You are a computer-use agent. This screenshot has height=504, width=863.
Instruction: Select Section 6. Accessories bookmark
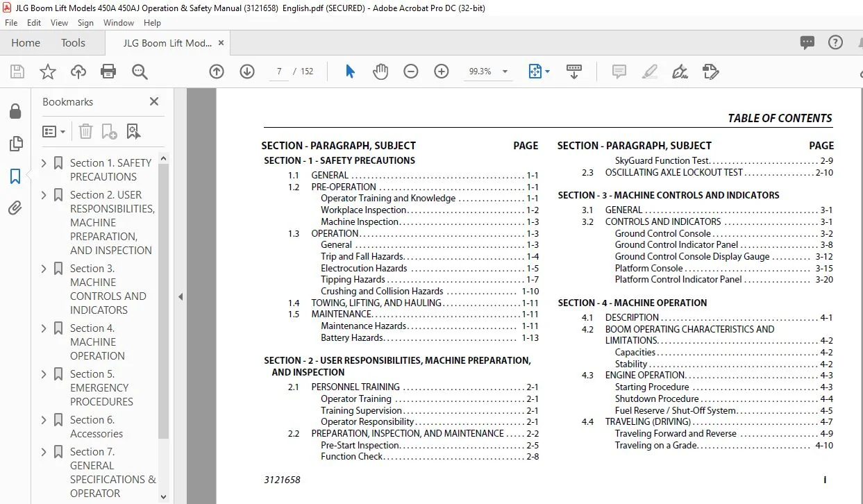97,426
